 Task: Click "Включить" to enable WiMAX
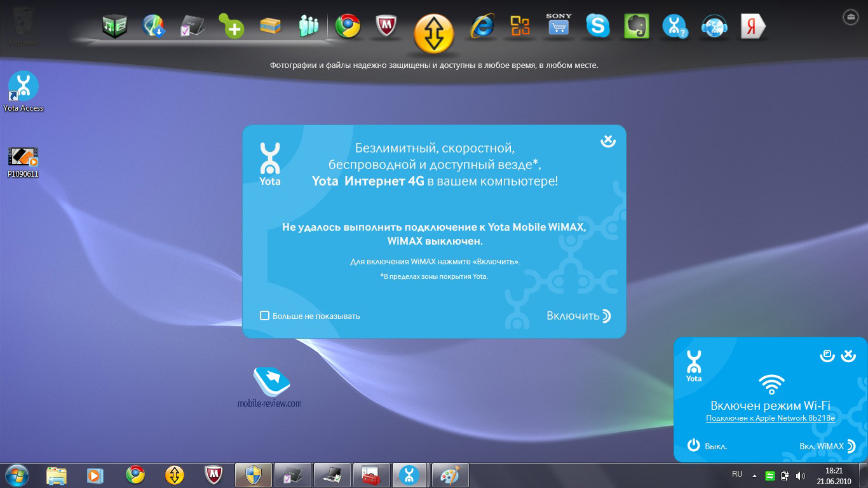point(578,316)
